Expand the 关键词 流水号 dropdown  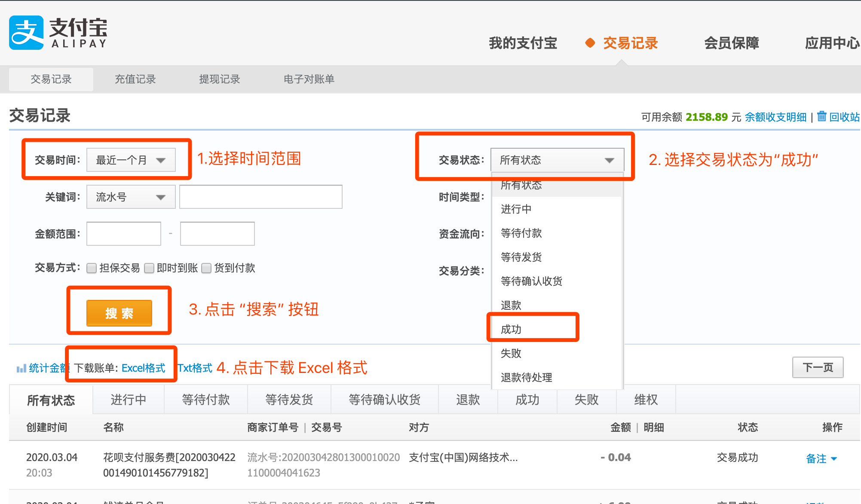pyautogui.click(x=131, y=197)
